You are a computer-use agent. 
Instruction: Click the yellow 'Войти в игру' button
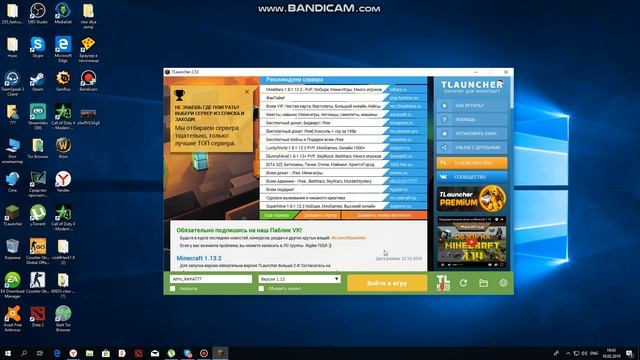(x=387, y=283)
